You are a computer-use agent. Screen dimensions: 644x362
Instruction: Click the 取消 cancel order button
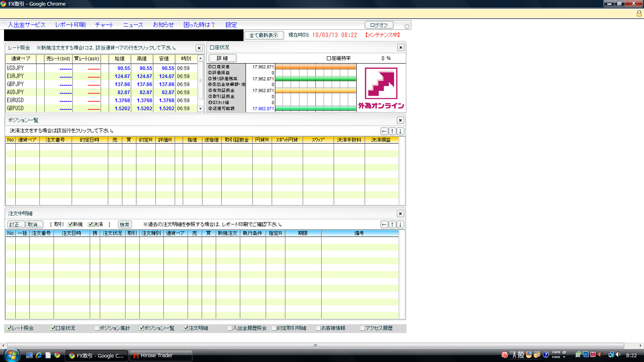click(34, 224)
